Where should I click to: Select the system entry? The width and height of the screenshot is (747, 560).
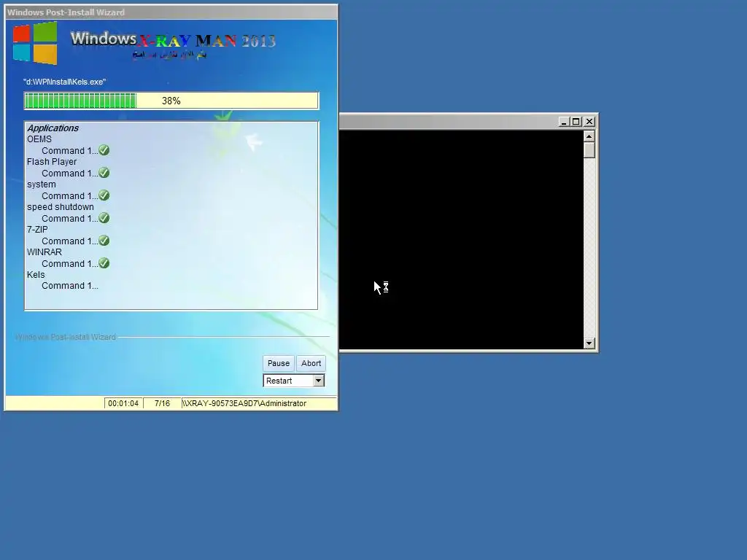(x=41, y=184)
